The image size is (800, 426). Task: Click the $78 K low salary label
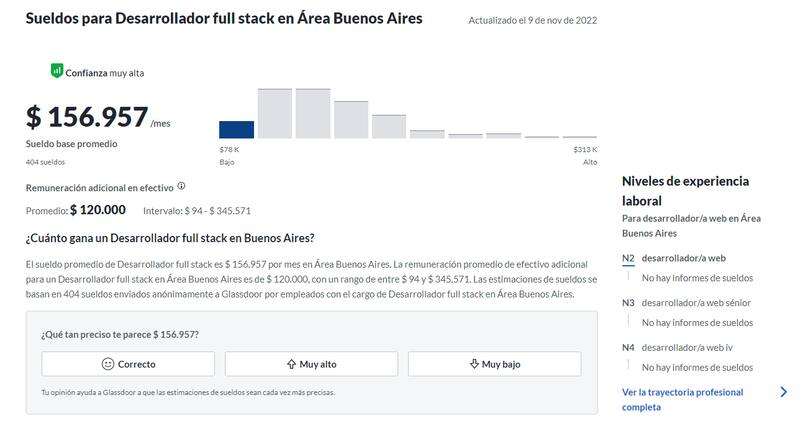(229, 149)
